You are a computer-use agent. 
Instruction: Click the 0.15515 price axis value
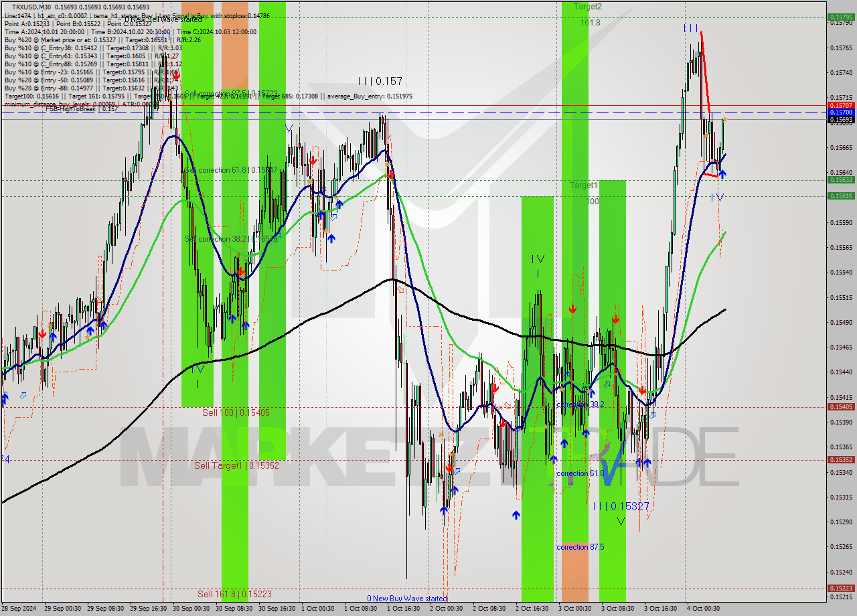pyautogui.click(x=841, y=297)
